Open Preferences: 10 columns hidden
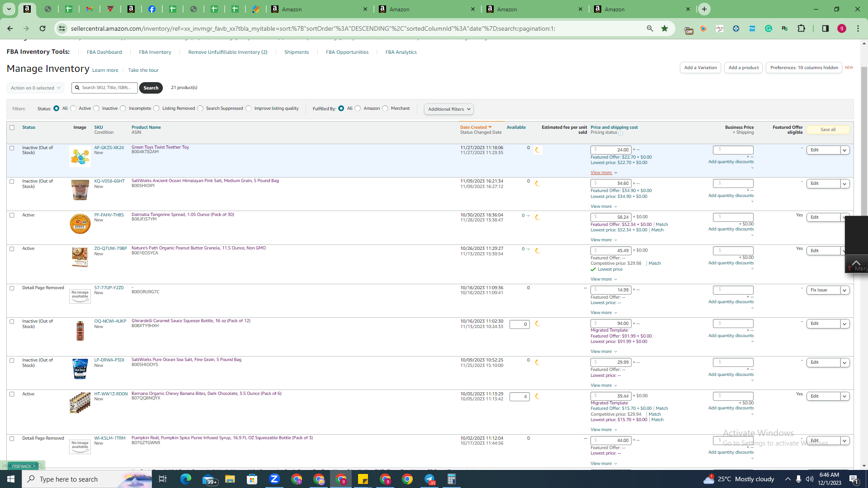The width and height of the screenshot is (868, 488). click(x=804, y=68)
